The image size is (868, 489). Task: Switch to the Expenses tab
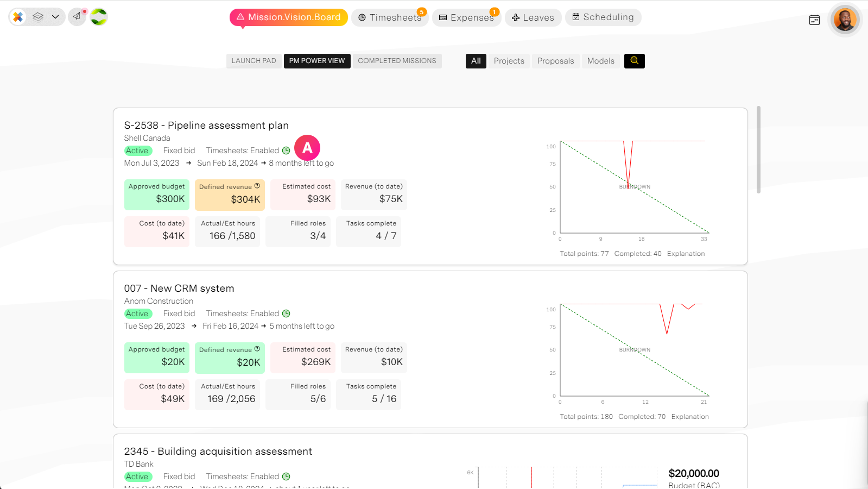tap(466, 17)
